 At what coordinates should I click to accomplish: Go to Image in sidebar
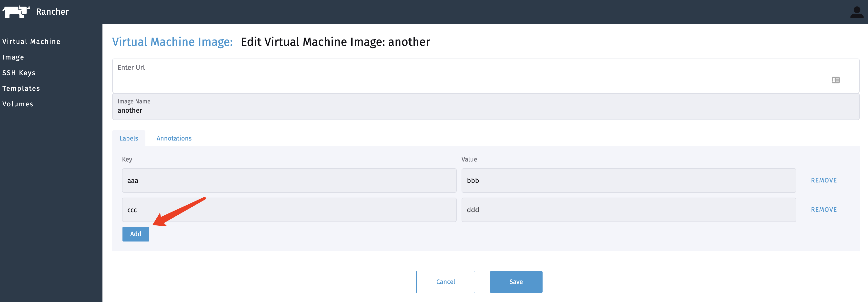click(13, 57)
